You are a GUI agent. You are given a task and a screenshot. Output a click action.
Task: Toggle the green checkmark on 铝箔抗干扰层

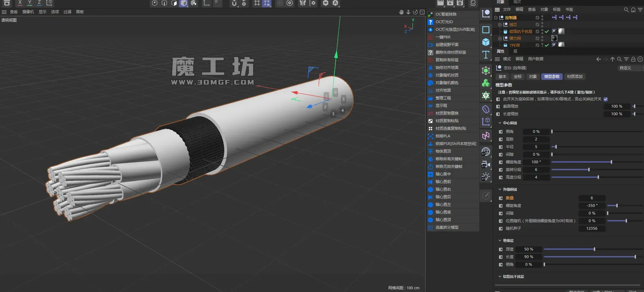547,31
